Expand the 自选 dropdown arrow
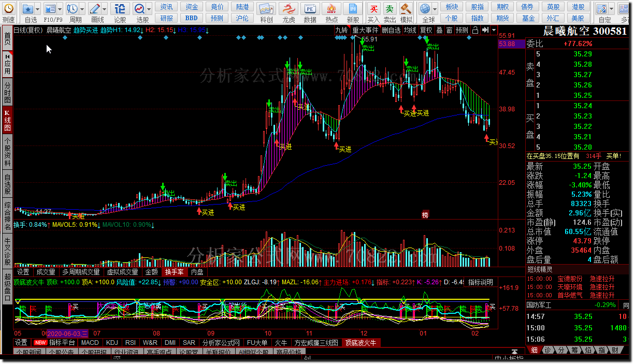Viewport: 634px width, 364px height. (x=38, y=9)
